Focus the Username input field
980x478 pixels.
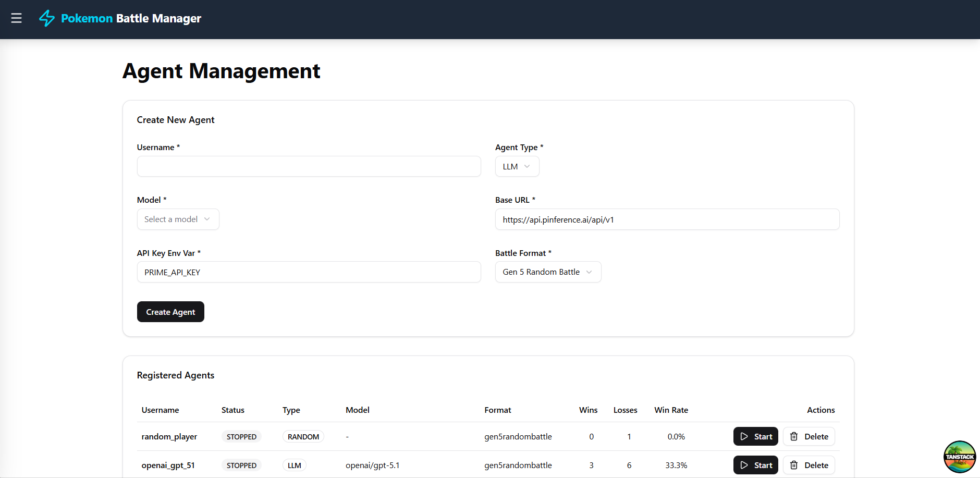point(309,167)
